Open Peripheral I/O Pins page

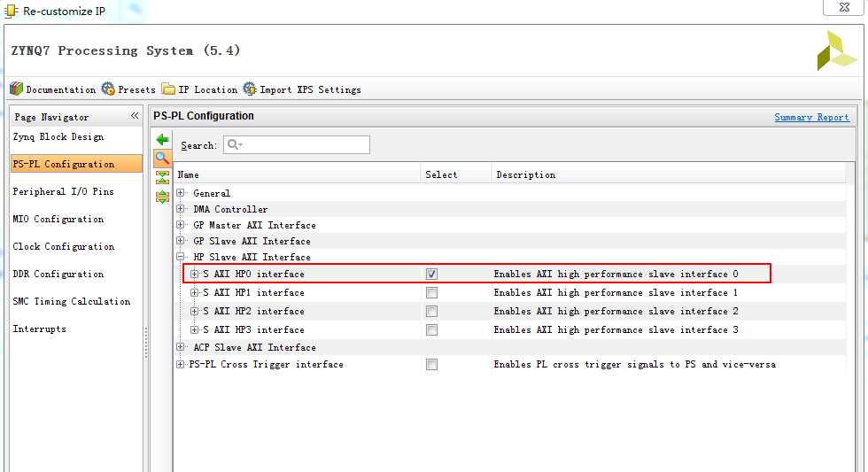click(63, 191)
